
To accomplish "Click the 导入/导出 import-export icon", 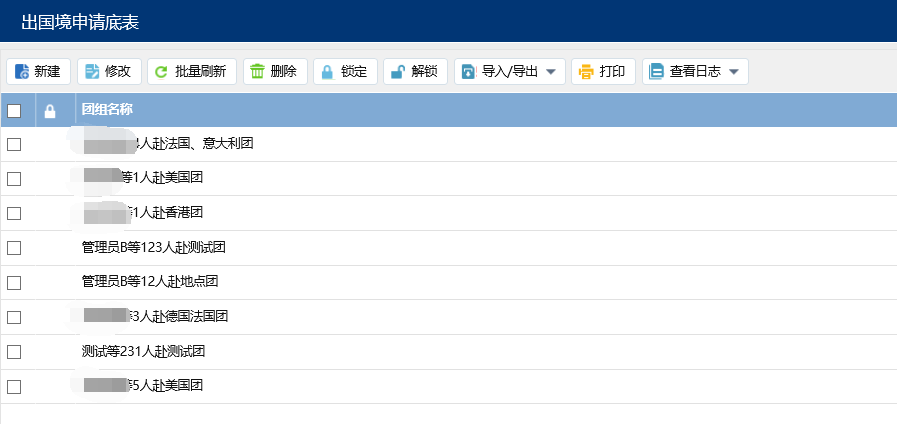I will [469, 71].
